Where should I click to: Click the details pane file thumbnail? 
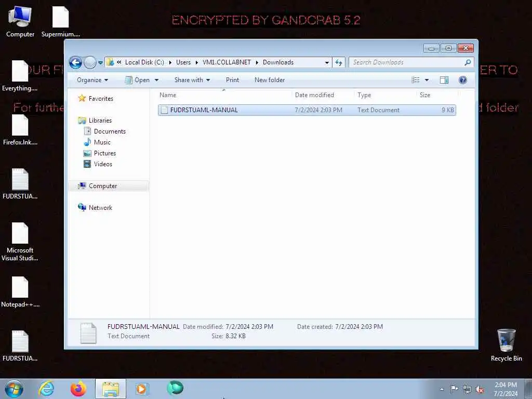pos(88,332)
